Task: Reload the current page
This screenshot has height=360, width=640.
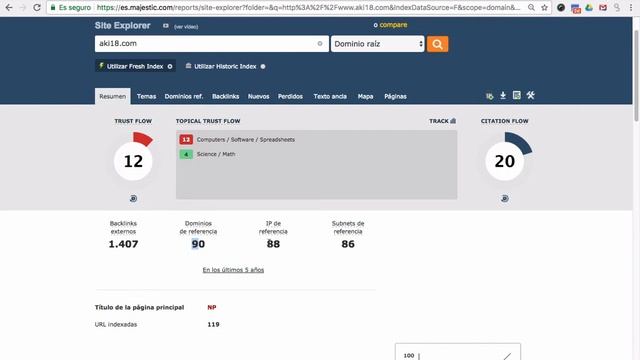Action: (x=37, y=7)
